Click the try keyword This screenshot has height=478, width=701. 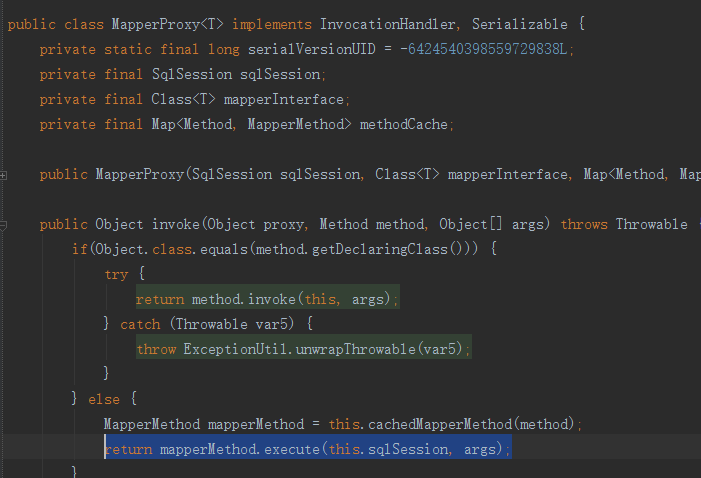tap(116, 275)
